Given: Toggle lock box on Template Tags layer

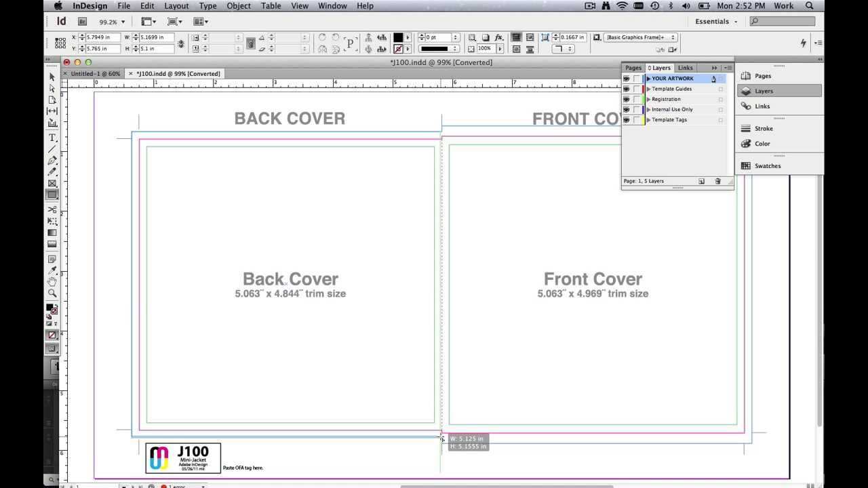Looking at the screenshot, I should click(636, 120).
